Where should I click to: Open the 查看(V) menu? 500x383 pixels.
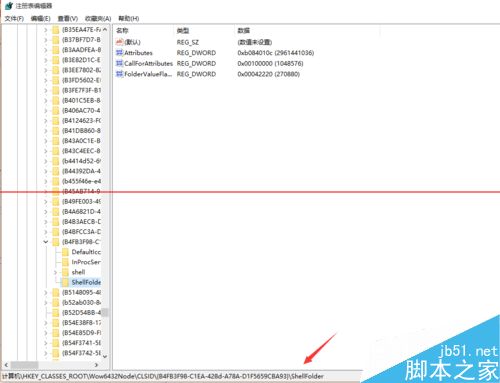(x=68, y=18)
